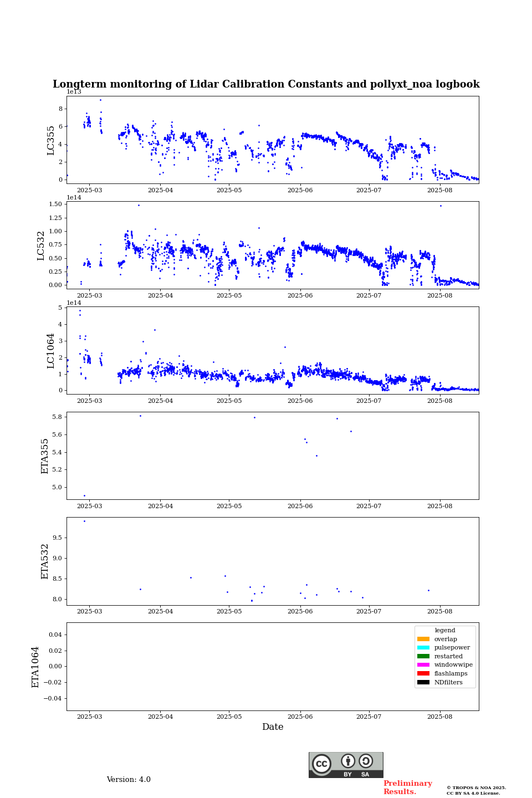The width and height of the screenshot is (532, 798).
Task: Click the Creative Commons BY SA license badge
Action: point(346,765)
